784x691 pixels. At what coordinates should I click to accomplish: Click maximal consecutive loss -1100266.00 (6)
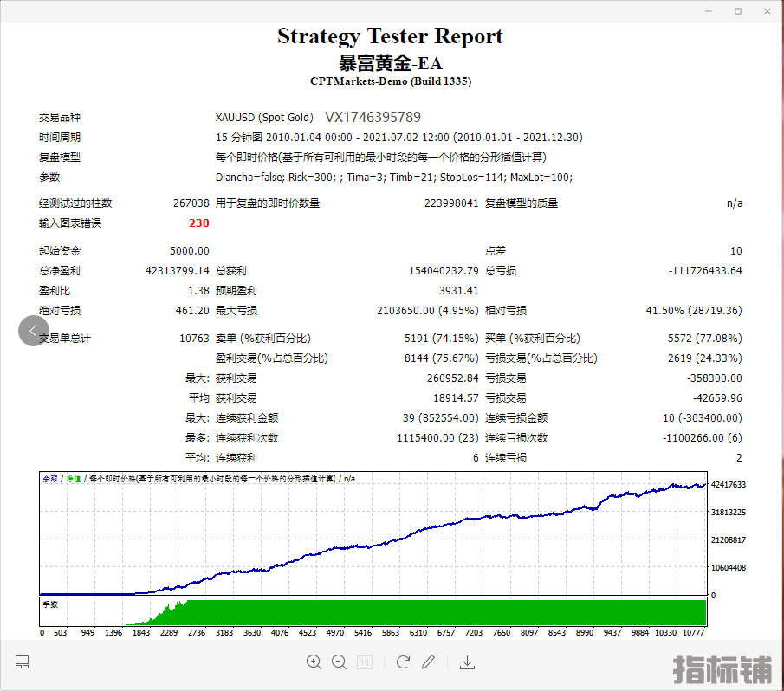702,438
